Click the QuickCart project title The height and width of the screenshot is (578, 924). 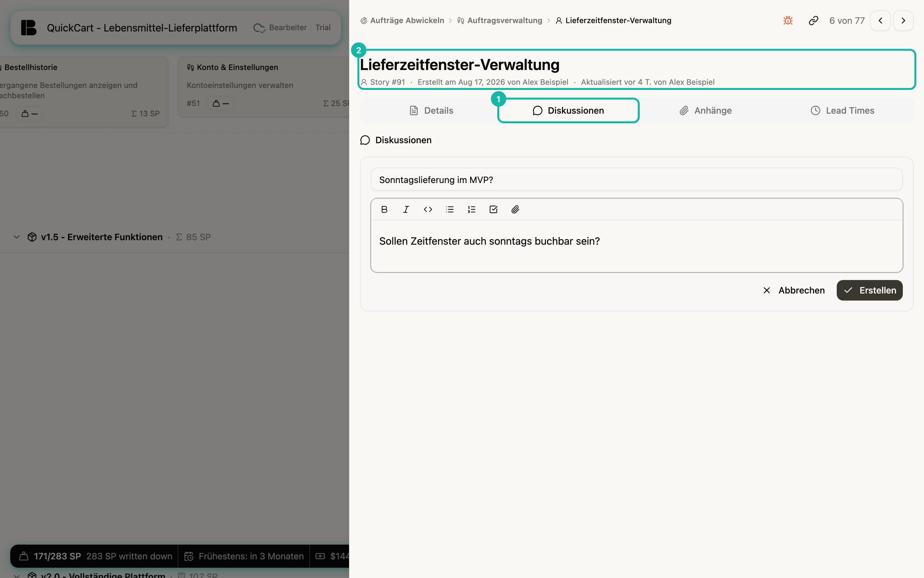142,28
